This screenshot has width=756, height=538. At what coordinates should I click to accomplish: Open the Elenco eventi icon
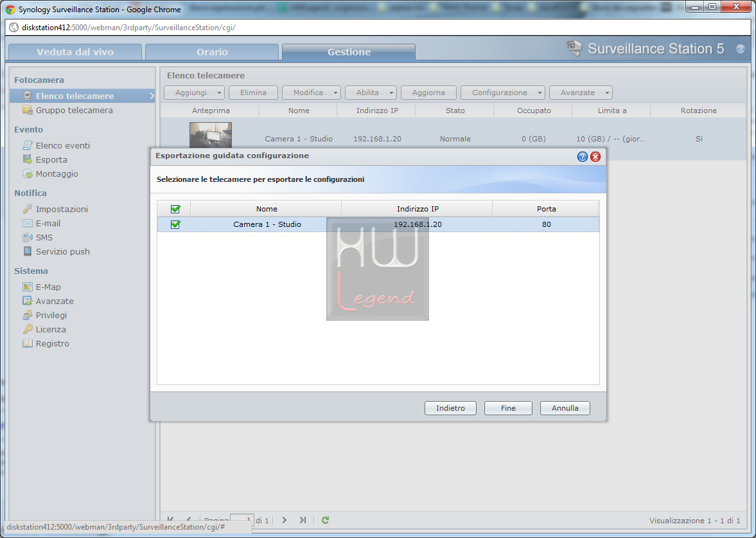pos(28,145)
